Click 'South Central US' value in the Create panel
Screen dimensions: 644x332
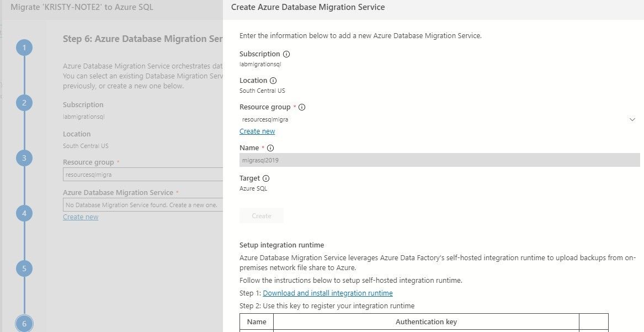(262, 91)
